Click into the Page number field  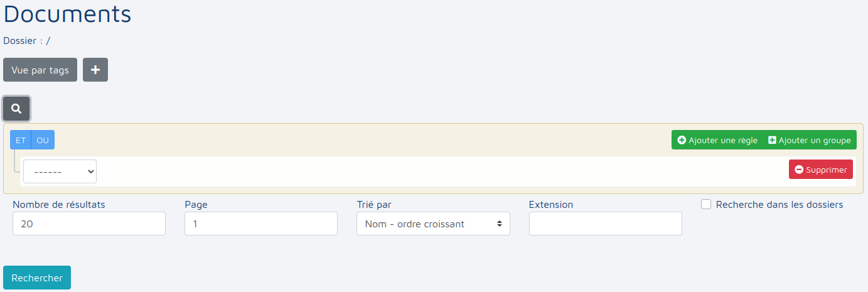pyautogui.click(x=260, y=224)
